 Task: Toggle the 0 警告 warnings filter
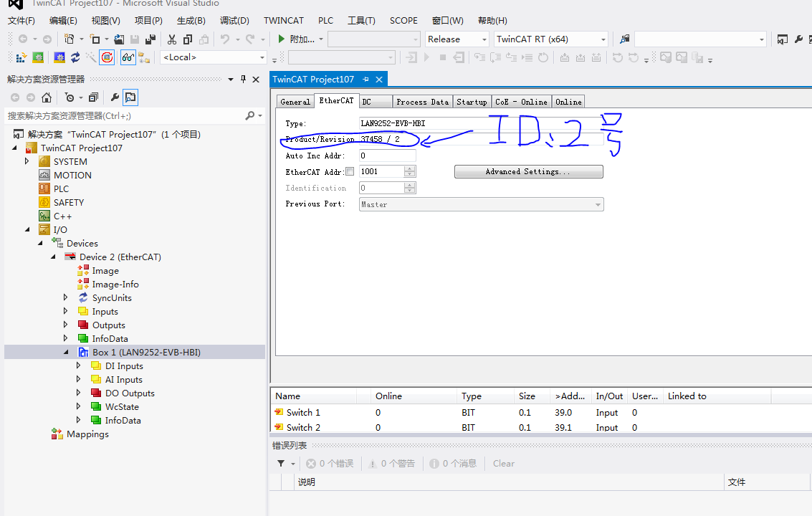pos(391,463)
